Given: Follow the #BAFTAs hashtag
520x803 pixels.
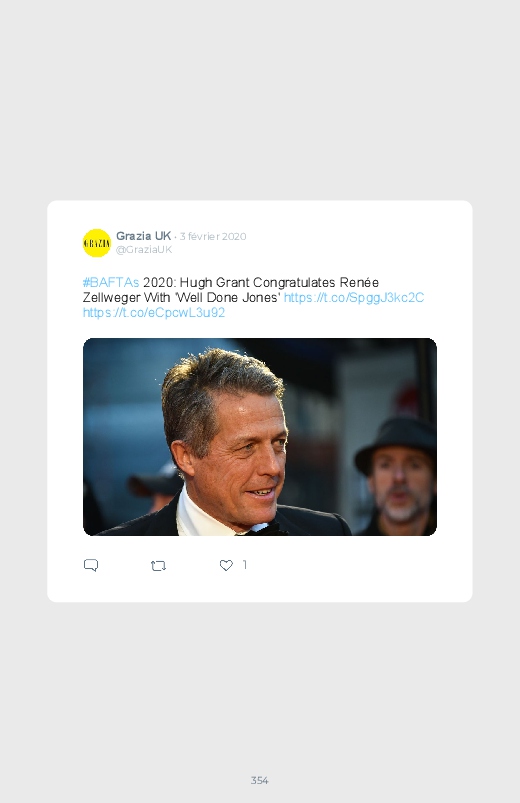Looking at the screenshot, I should (111, 283).
